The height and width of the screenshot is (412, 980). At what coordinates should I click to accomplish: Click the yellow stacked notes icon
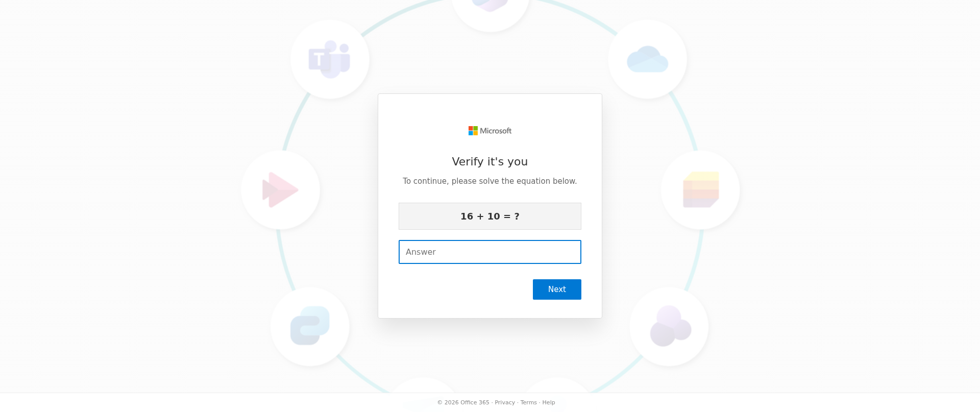tap(701, 189)
